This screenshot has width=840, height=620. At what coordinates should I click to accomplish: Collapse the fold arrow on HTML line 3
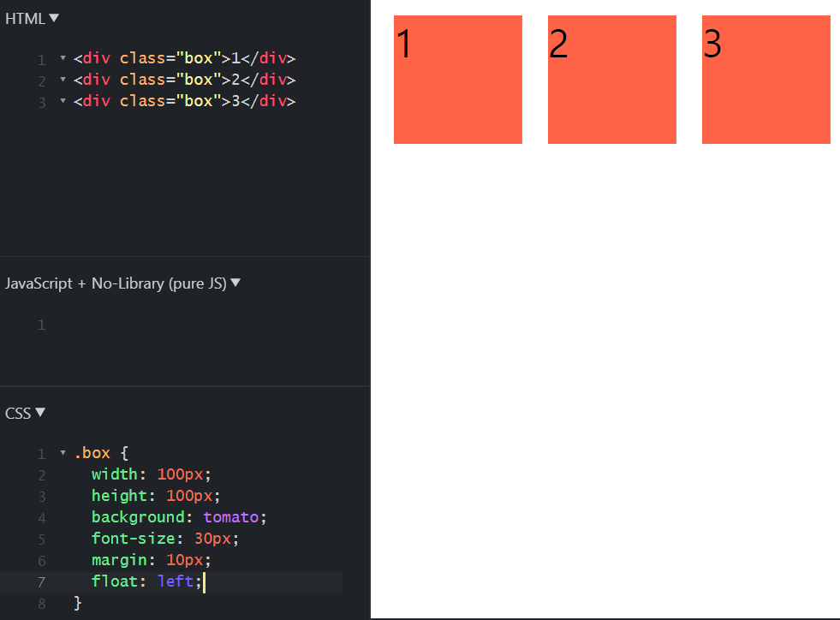[63, 101]
